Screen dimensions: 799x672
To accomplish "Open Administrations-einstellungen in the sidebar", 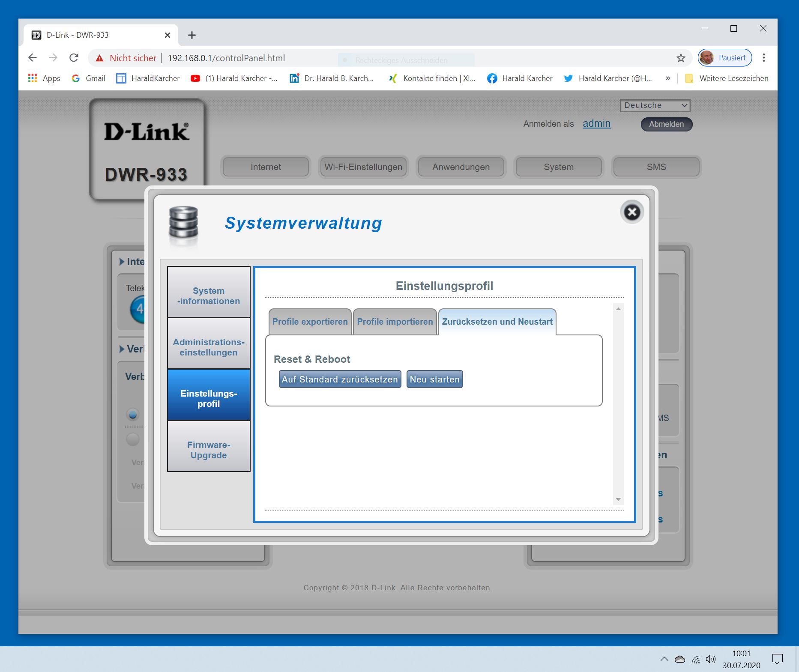I will point(209,343).
